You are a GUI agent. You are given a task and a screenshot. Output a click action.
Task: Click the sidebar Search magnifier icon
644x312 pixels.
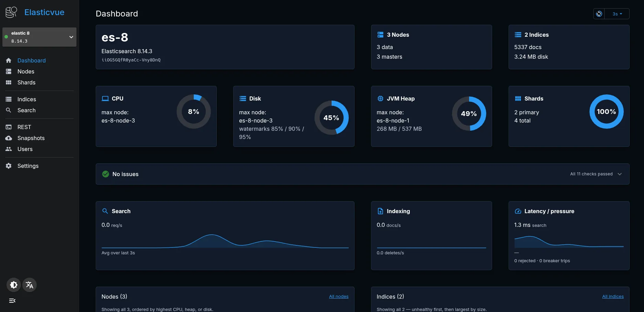pos(9,110)
